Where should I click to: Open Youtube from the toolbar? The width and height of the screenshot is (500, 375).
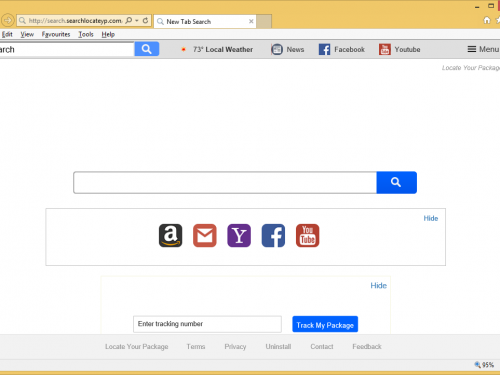[x=400, y=49]
